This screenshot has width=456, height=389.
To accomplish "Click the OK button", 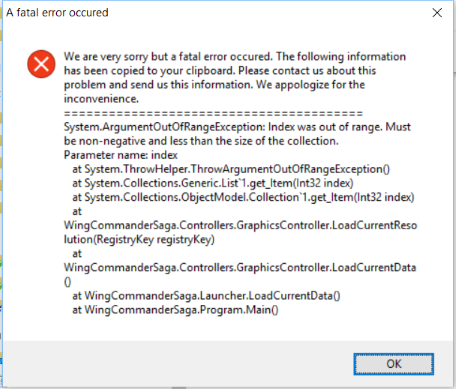I will coord(394,364).
